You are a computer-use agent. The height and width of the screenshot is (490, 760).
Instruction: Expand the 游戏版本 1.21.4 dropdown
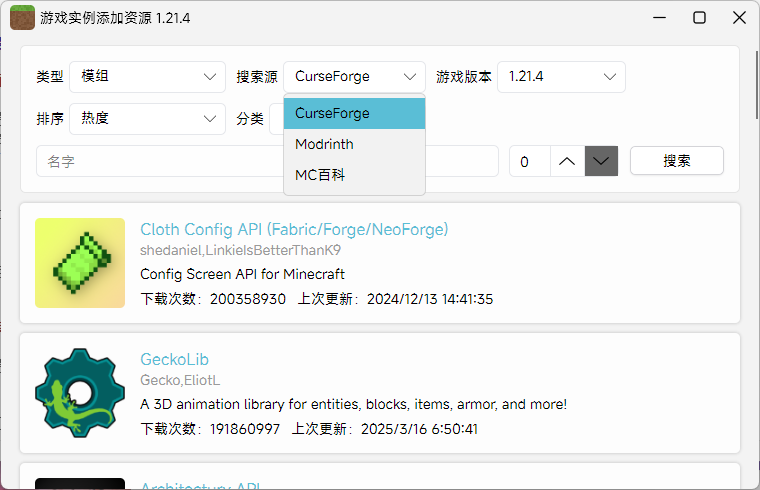pos(561,77)
